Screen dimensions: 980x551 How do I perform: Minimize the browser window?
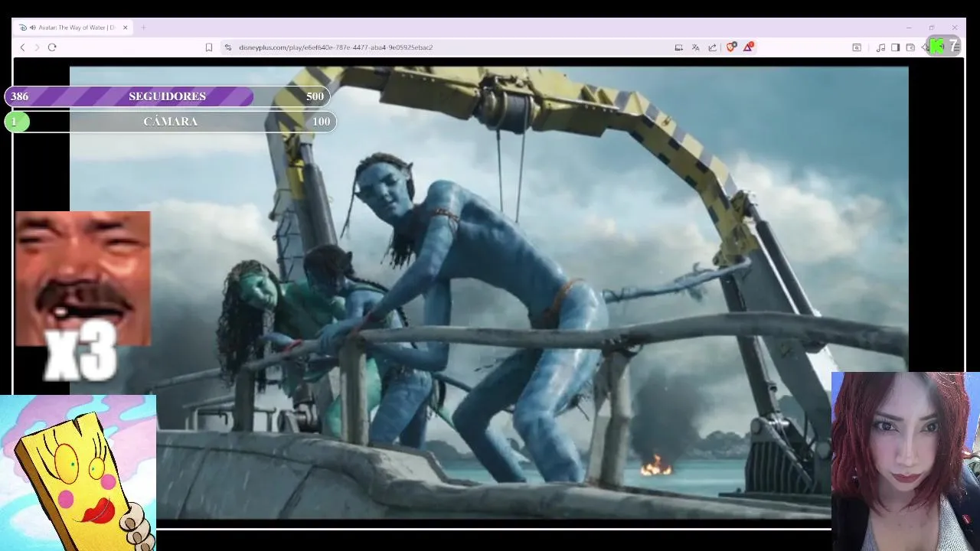pyautogui.click(x=909, y=28)
